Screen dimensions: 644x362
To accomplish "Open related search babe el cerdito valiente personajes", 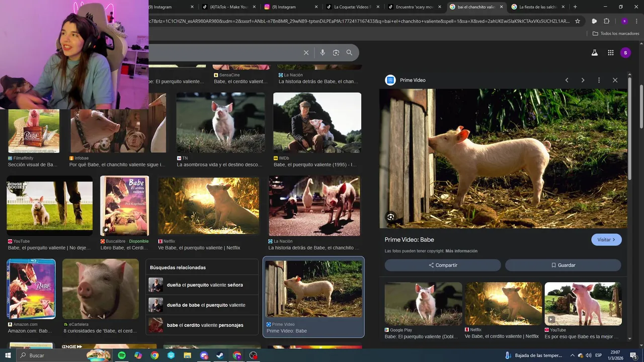I will click(x=203, y=325).
